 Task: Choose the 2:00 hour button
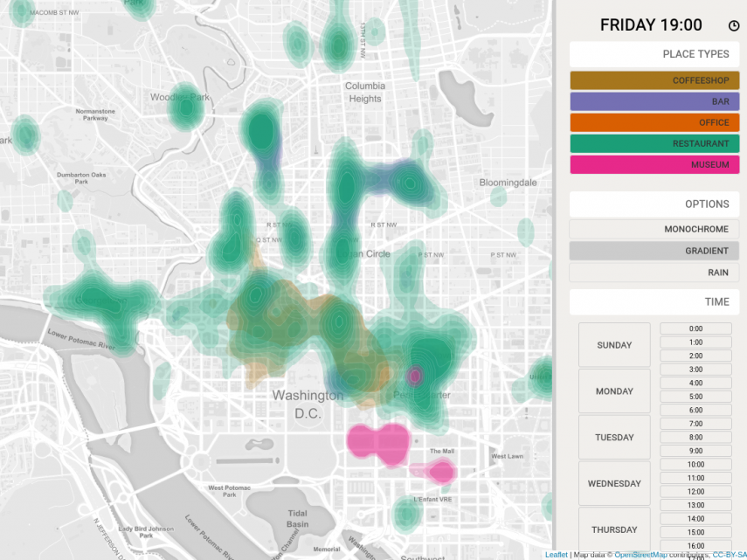[695, 356]
